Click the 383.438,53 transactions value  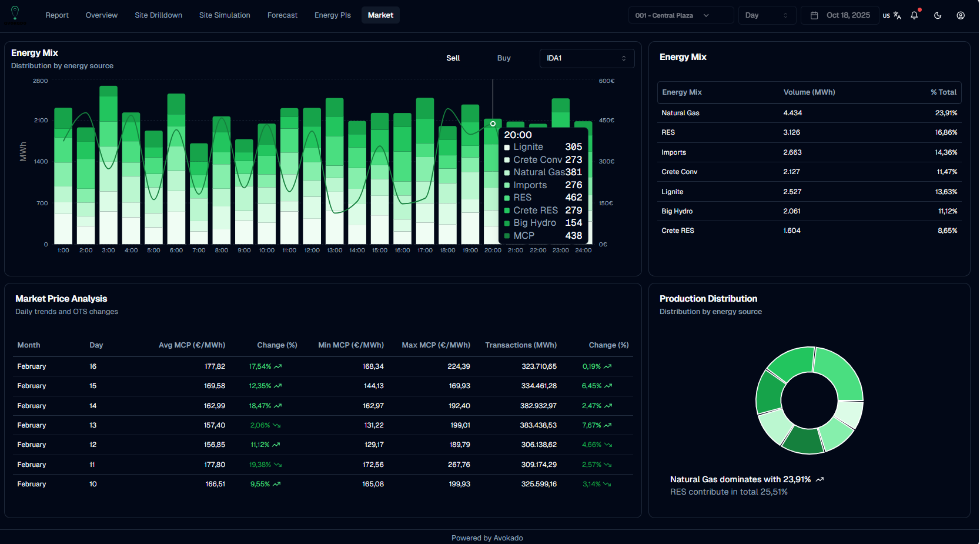pyautogui.click(x=538, y=425)
